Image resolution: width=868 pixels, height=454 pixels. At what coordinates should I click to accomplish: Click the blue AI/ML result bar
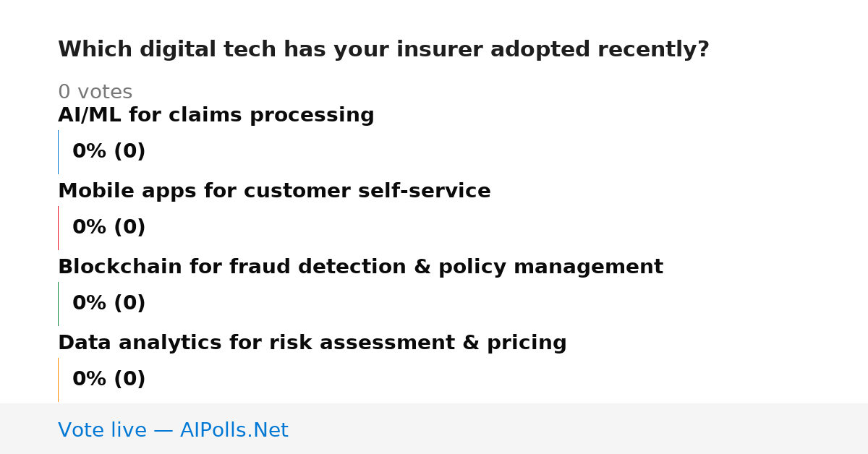(x=58, y=152)
